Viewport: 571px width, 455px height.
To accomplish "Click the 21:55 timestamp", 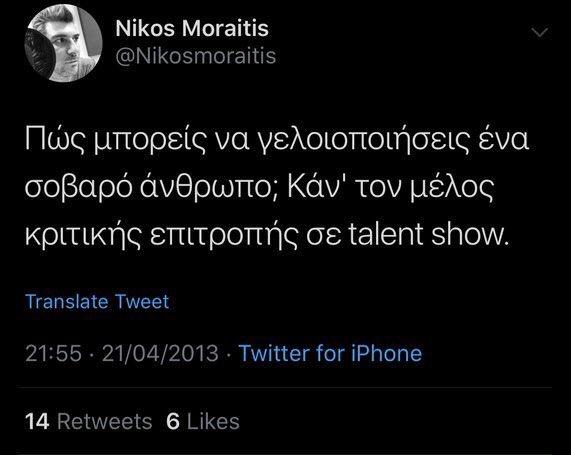I will pyautogui.click(x=53, y=353).
